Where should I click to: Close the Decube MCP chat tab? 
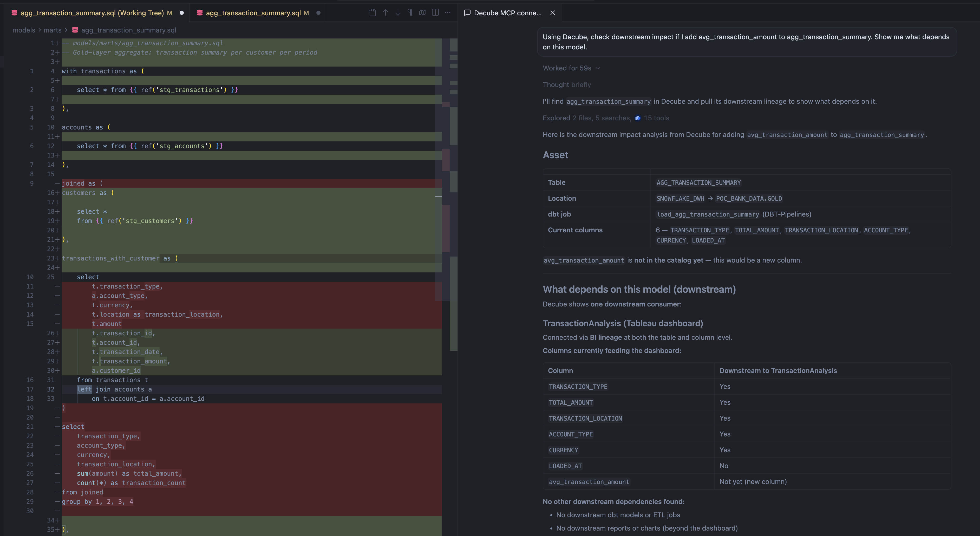(x=553, y=13)
